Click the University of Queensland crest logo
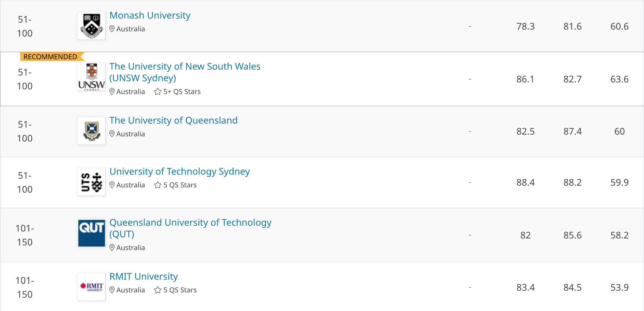Image resolution: width=644 pixels, height=311 pixels. (x=91, y=131)
